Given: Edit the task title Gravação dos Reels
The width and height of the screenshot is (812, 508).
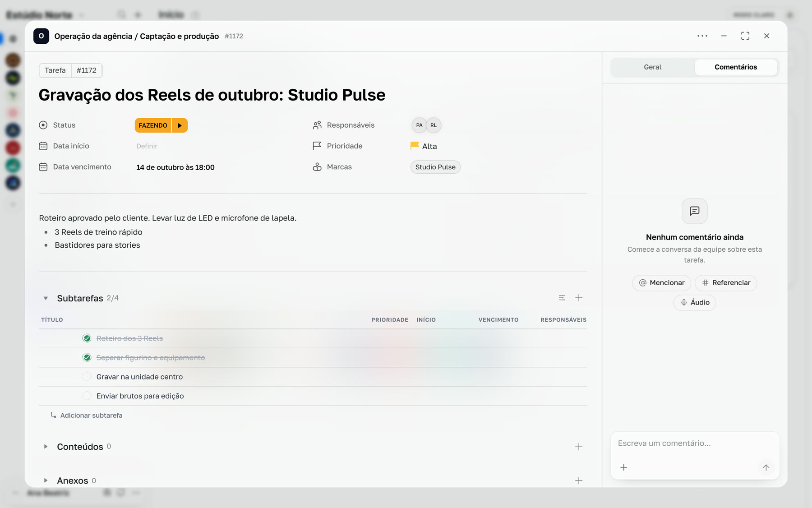Looking at the screenshot, I should pos(212,95).
